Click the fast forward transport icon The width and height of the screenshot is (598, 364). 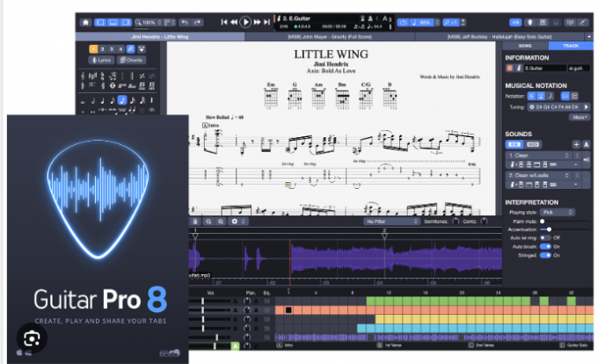(256, 21)
